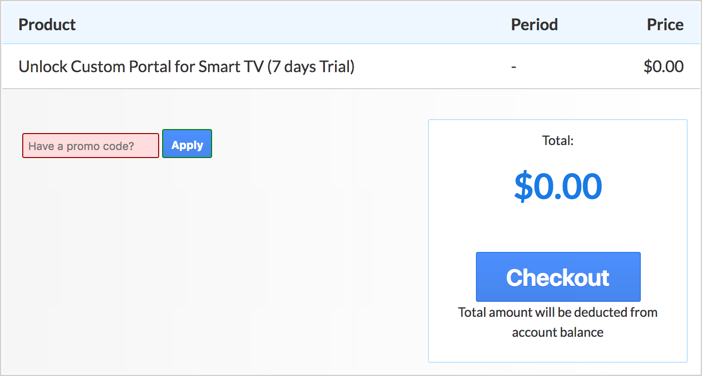
Task: Proceed with the blue Checkout button
Action: [558, 277]
